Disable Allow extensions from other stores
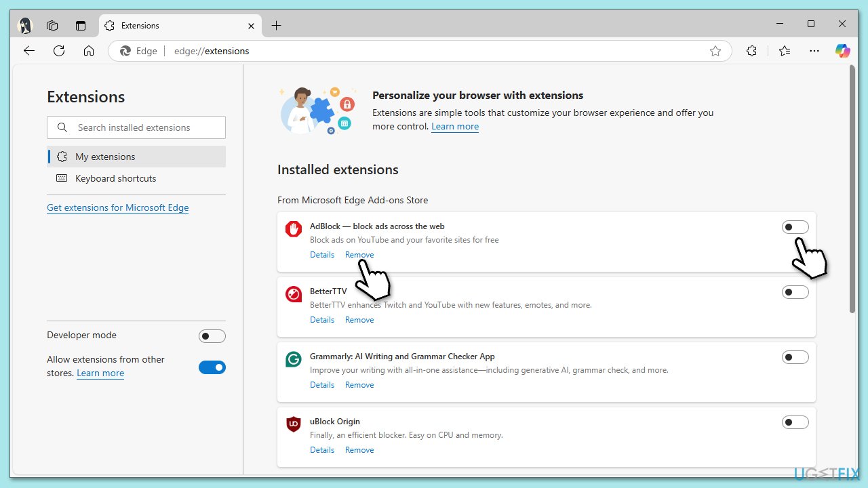The image size is (868, 488). pos(212,367)
